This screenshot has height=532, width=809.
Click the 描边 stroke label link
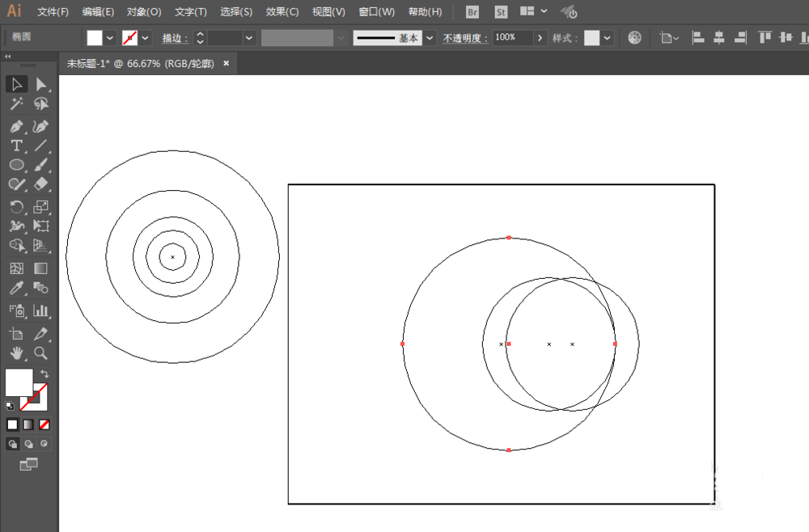pyautogui.click(x=173, y=38)
